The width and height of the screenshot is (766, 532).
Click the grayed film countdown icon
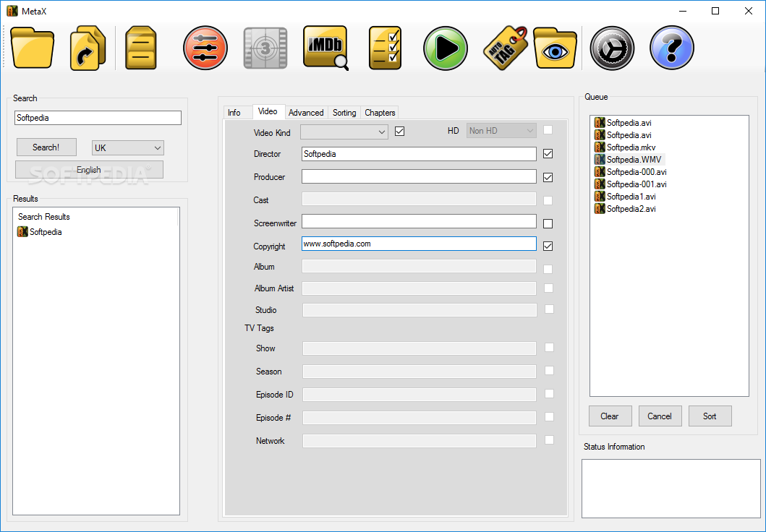tap(265, 48)
